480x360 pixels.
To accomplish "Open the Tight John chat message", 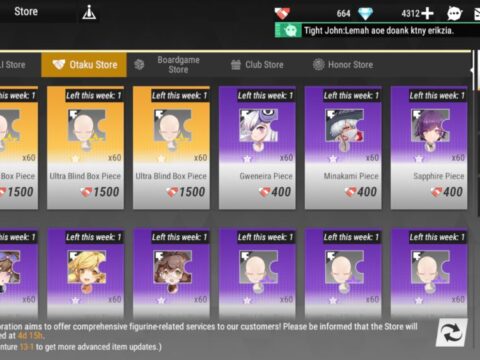I will click(x=379, y=31).
